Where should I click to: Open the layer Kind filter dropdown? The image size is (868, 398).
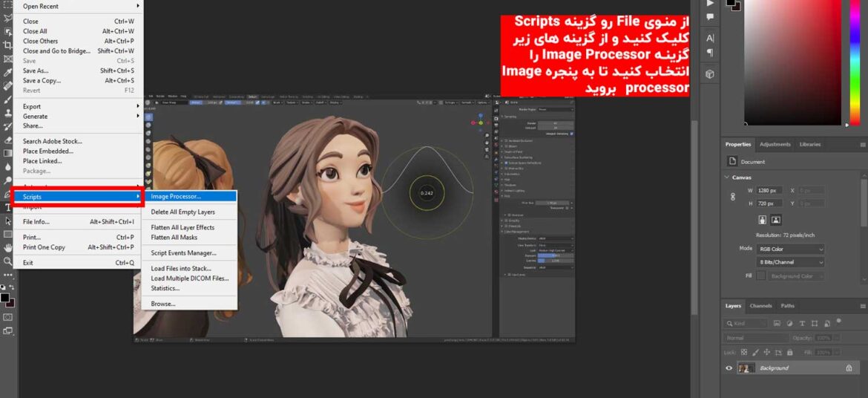[x=745, y=323]
